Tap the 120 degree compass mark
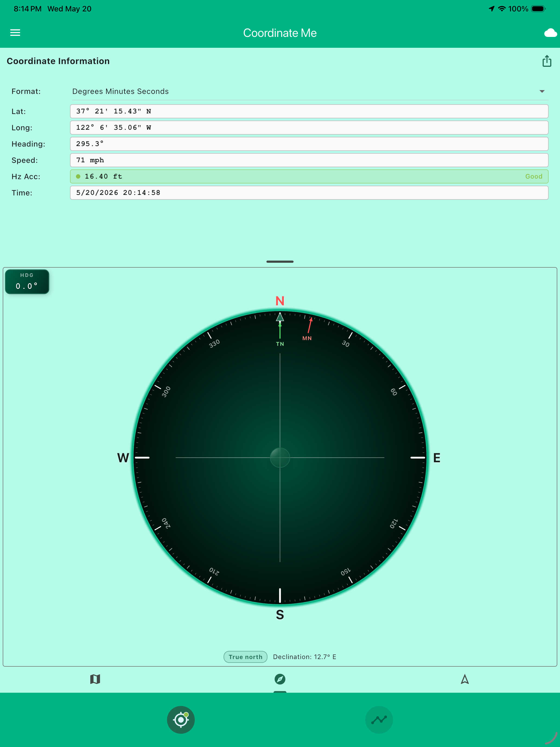The image size is (560, 747). 394,524
